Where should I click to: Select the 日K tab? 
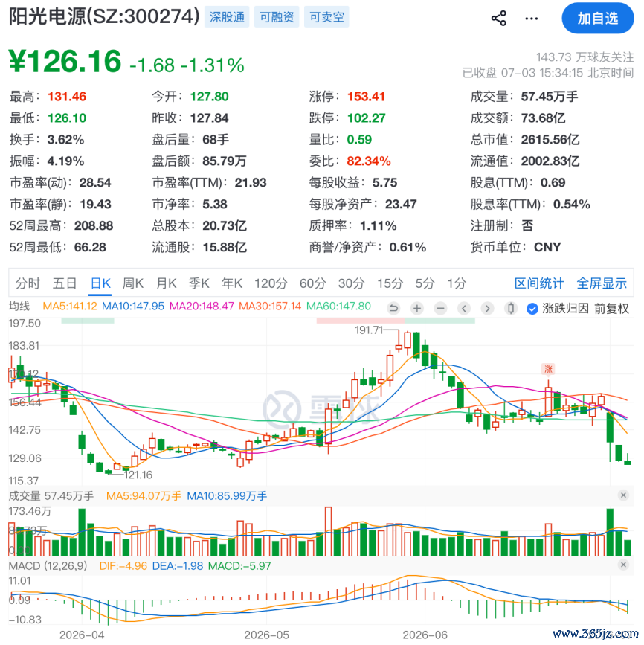coord(100,283)
